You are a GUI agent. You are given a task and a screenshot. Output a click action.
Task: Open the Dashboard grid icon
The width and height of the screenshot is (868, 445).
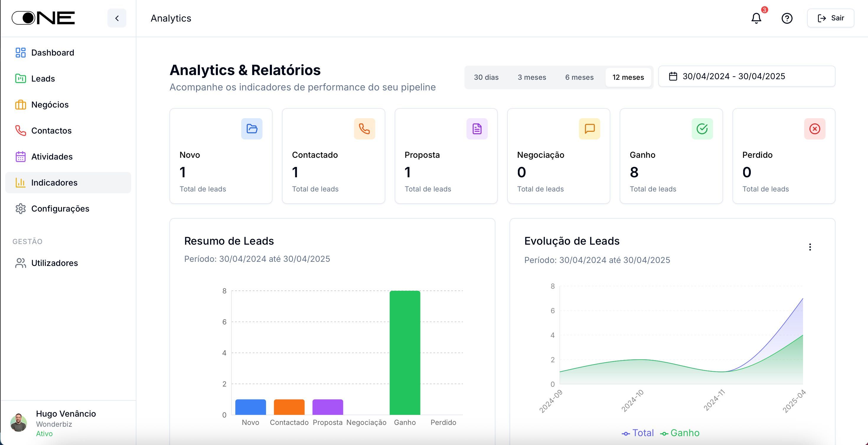tap(21, 53)
